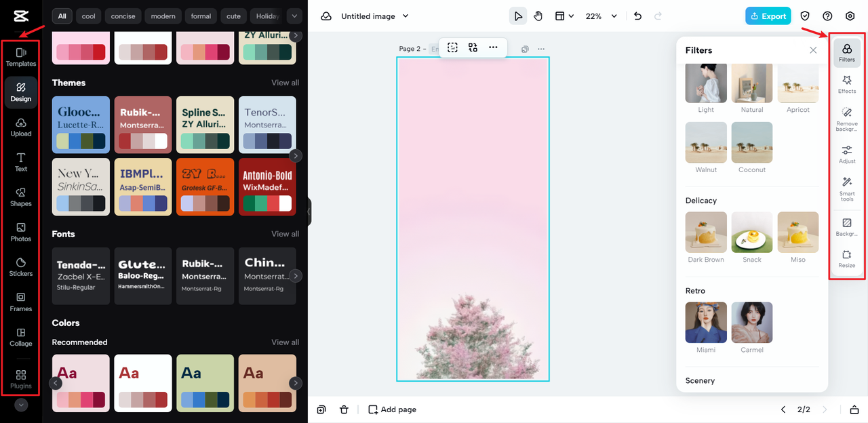
Task: Undo the last action
Action: pyautogui.click(x=637, y=16)
